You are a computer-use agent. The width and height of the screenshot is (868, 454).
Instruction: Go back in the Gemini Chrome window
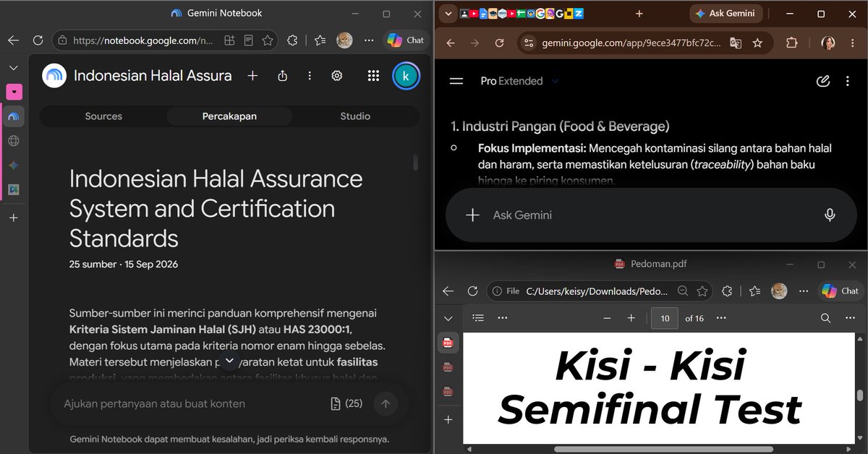coord(451,43)
